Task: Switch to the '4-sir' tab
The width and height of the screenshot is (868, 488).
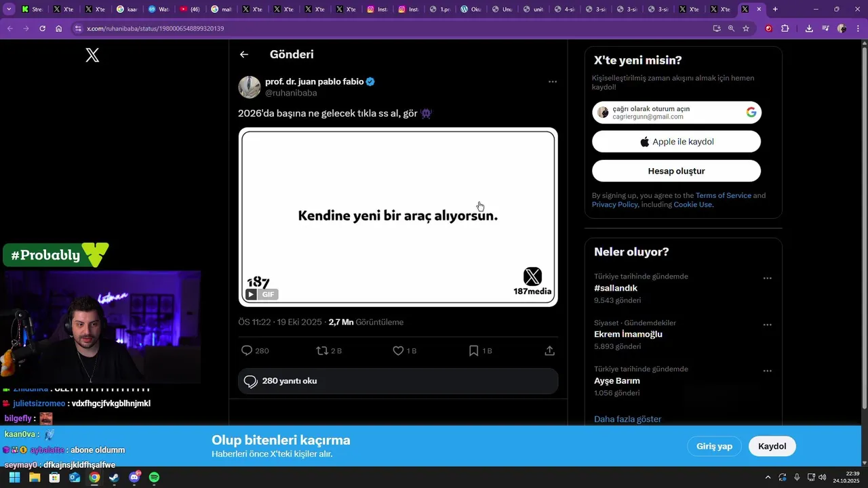Action: coord(566,9)
